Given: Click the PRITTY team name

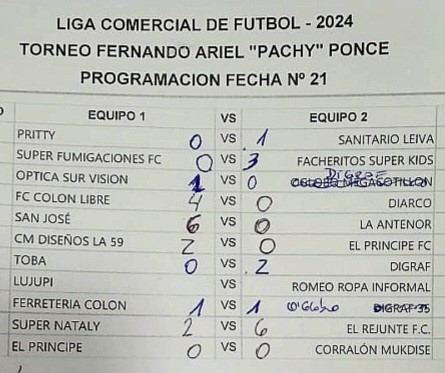Looking at the screenshot, I should 36,135.
